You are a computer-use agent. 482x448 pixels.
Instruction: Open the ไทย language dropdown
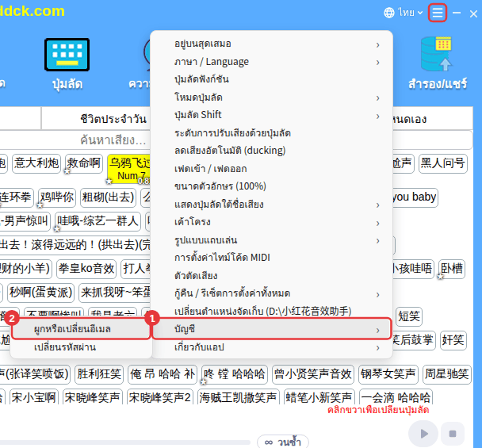click(411, 13)
